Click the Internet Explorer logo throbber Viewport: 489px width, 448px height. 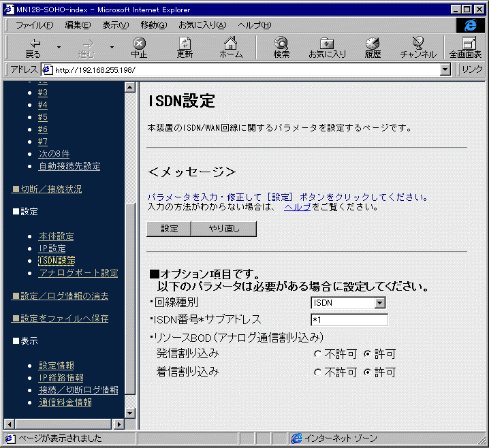pos(471,25)
